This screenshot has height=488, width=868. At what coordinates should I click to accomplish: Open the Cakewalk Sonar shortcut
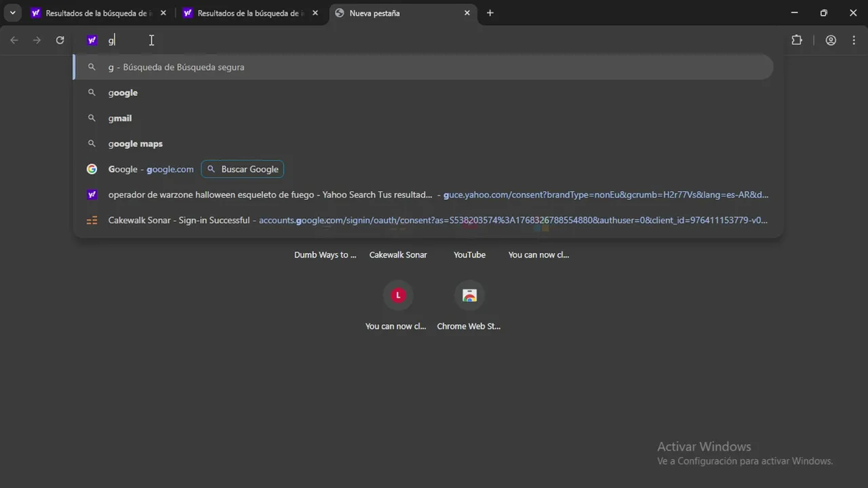[x=398, y=255]
